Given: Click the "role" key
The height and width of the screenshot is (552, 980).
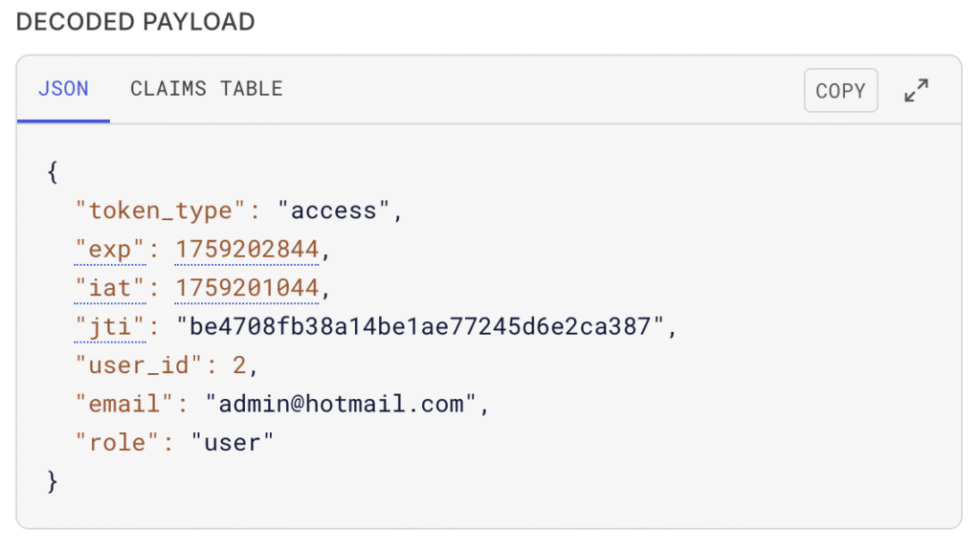Looking at the screenshot, I should [118, 442].
